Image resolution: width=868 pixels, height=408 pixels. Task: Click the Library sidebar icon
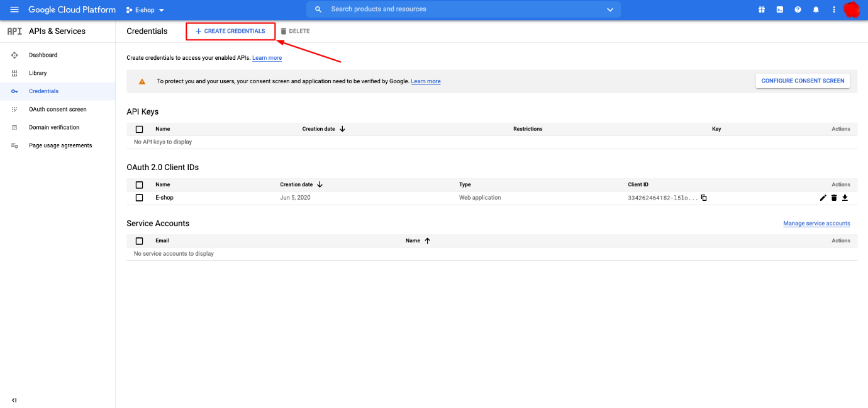pyautogui.click(x=14, y=73)
